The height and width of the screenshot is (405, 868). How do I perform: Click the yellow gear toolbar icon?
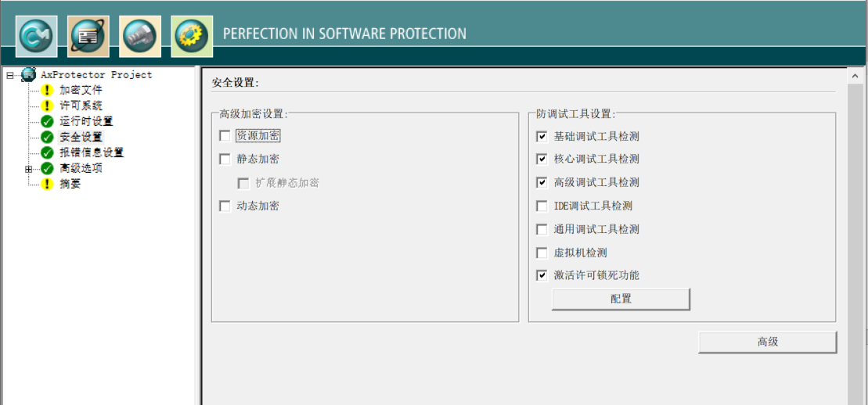[192, 36]
